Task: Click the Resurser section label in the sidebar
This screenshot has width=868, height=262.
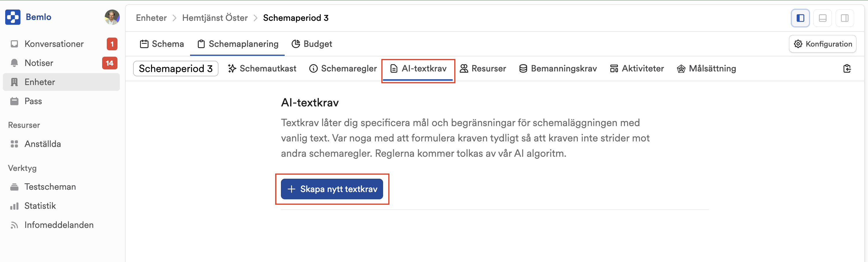Action: (x=24, y=125)
